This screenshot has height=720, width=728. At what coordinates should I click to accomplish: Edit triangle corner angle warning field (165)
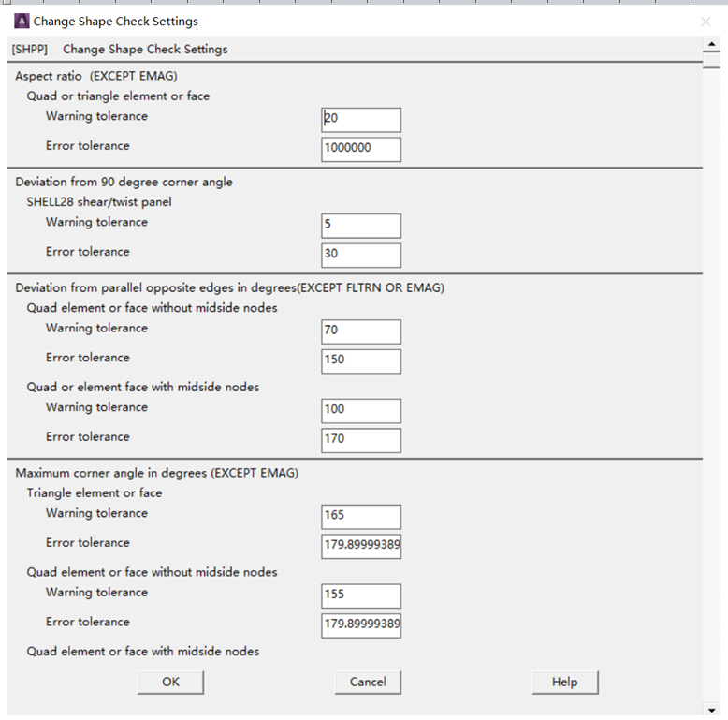coord(361,517)
